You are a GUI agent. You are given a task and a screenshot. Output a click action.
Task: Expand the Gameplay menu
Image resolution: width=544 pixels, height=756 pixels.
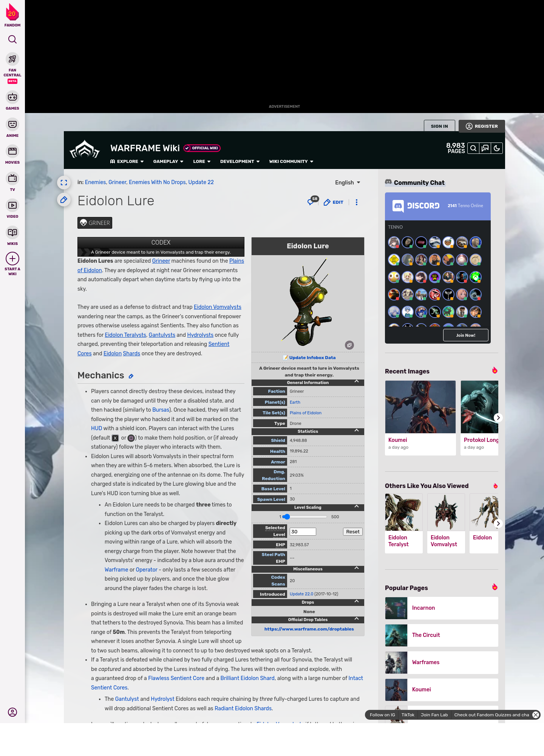[x=168, y=161]
